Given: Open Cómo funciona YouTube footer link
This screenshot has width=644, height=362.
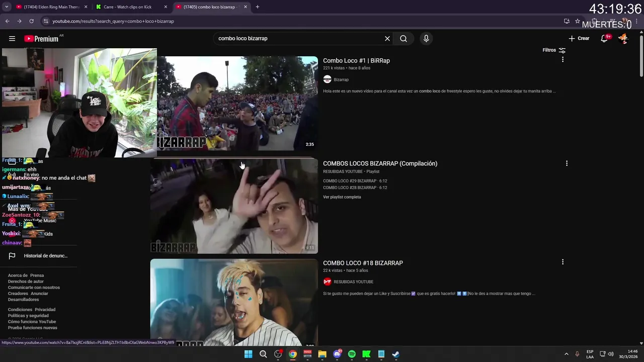Looking at the screenshot, I should (32, 322).
